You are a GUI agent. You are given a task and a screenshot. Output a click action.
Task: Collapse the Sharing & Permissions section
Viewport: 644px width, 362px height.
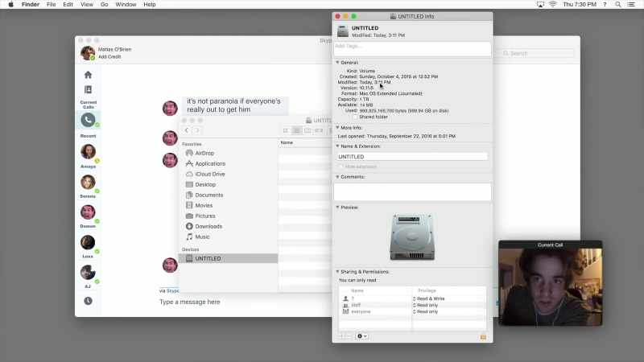[337, 272]
